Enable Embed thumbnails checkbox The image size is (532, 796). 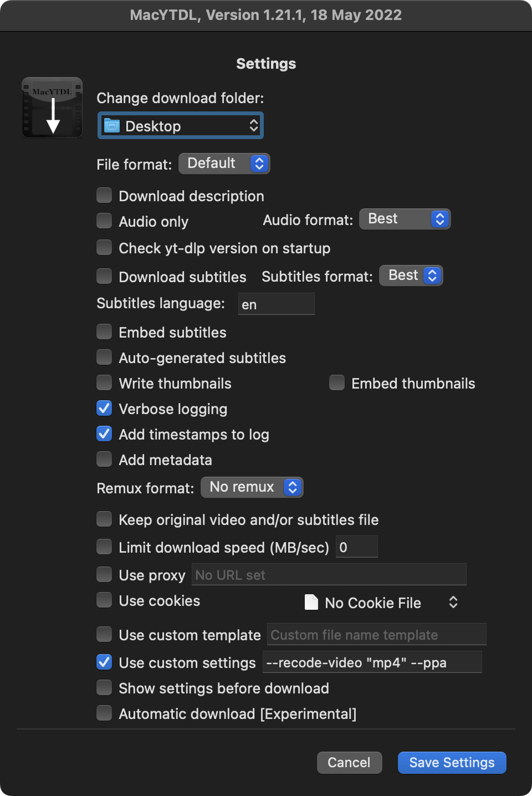click(x=337, y=382)
